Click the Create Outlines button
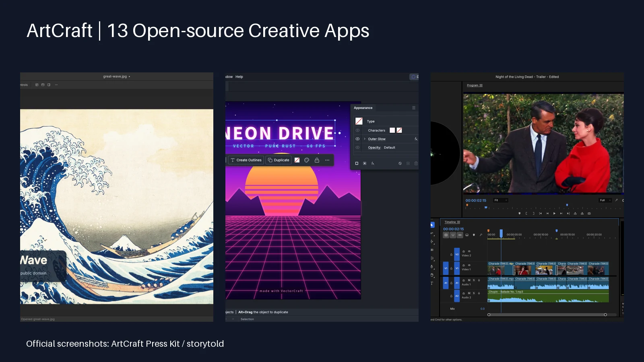Viewport: 644px width, 362px height. click(246, 160)
